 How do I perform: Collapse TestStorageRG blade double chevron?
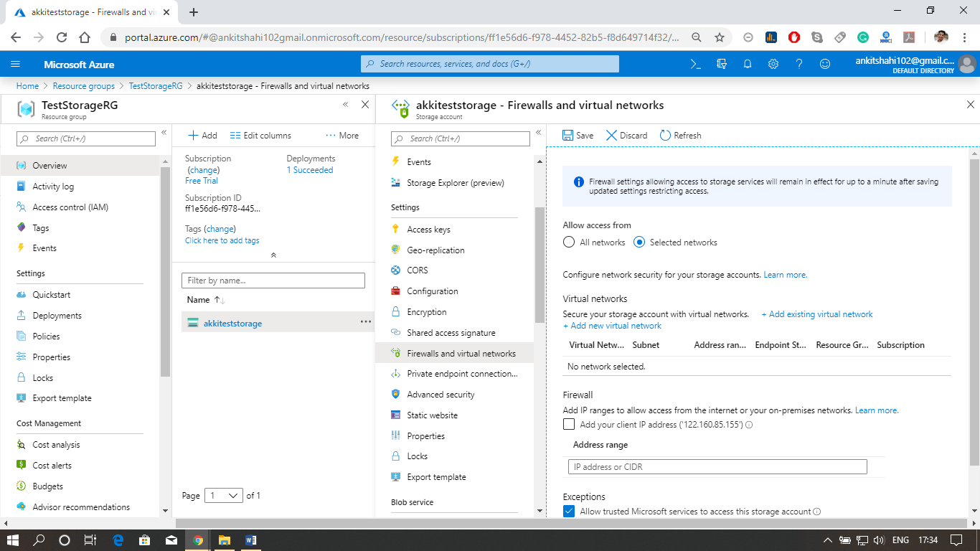(x=345, y=105)
